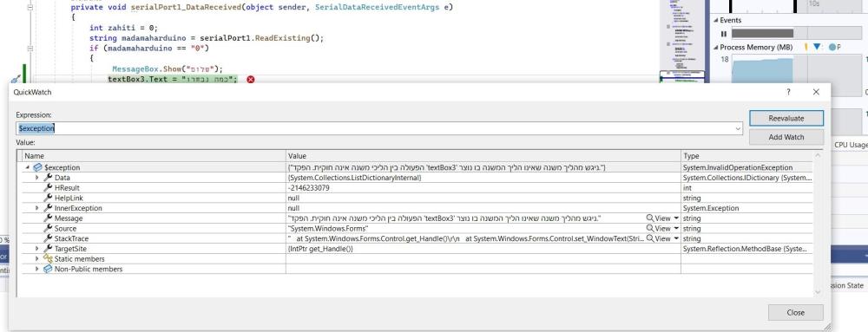Click the Add Watch button
The width and height of the screenshot is (868, 332).
point(786,137)
